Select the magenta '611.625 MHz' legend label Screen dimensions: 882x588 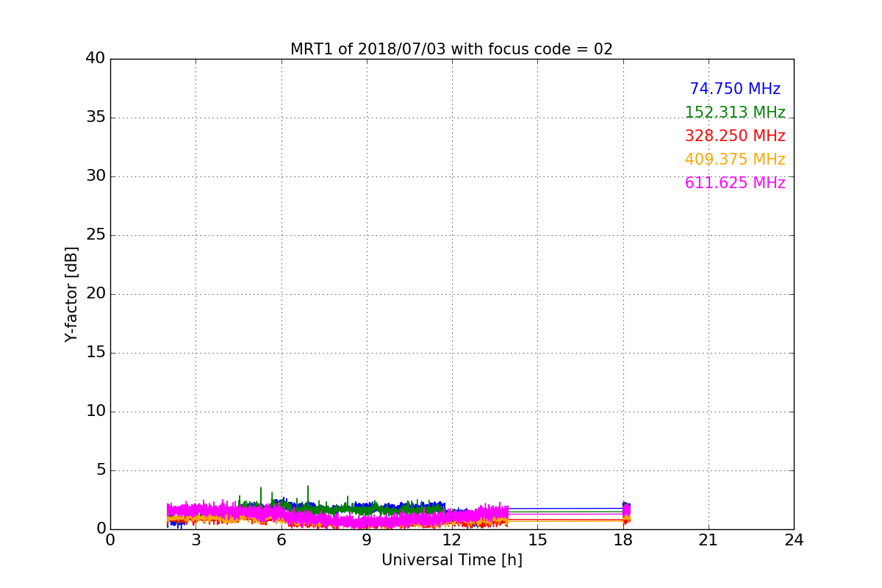click(735, 183)
